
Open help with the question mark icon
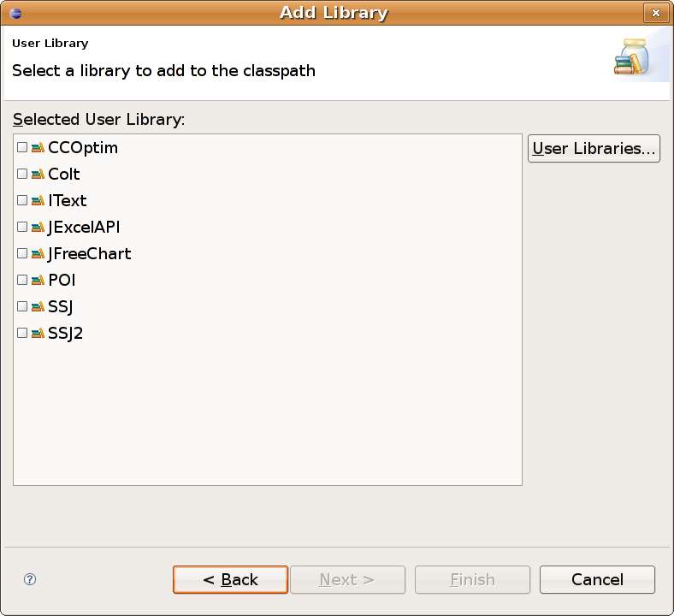(30, 579)
